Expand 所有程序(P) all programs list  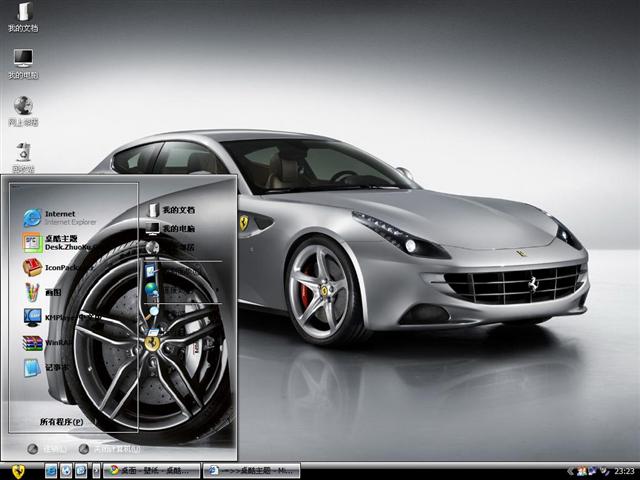pyautogui.click(x=62, y=422)
